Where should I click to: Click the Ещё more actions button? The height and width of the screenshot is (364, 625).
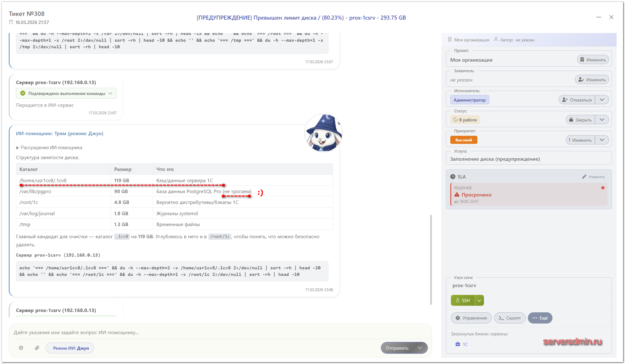(x=540, y=318)
